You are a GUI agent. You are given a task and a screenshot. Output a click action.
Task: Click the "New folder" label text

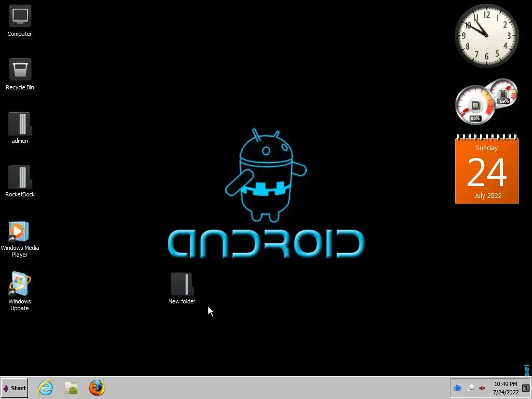(x=182, y=301)
